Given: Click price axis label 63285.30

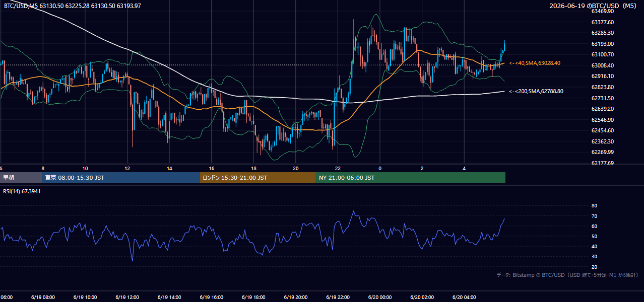Looking at the screenshot, I should click(602, 33).
